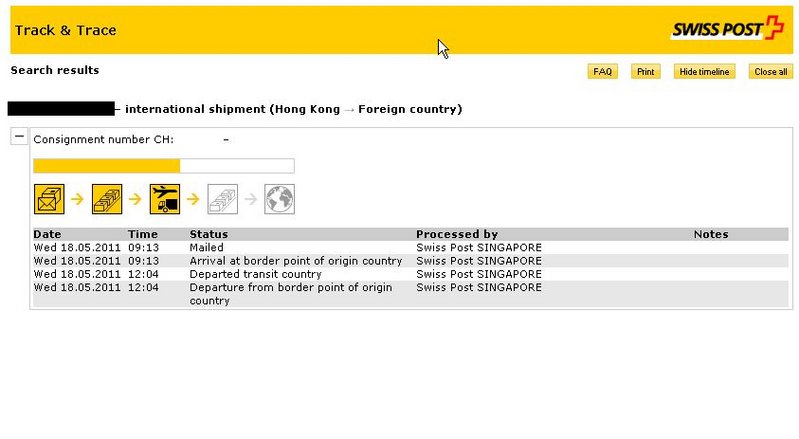Select Departed transit country status
Viewport: 799px width, 439px height.
coord(255,274)
